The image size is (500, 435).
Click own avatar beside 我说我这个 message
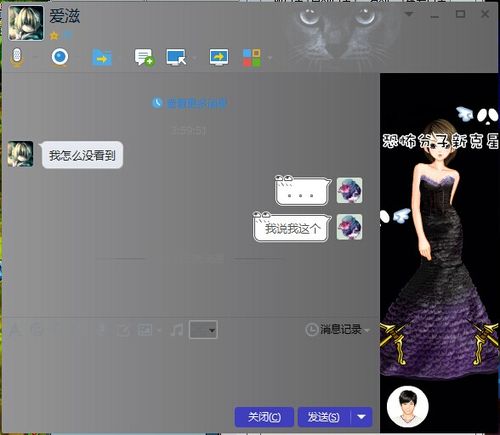(349, 227)
